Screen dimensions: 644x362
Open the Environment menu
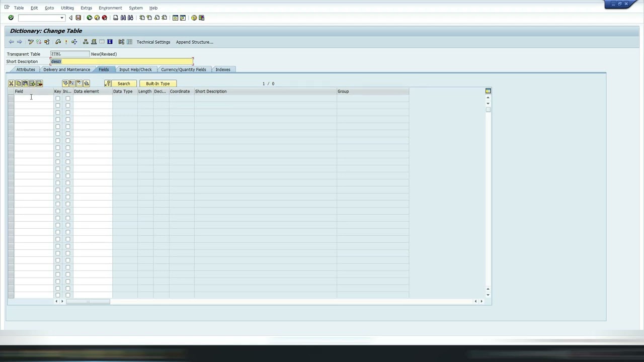[x=110, y=8]
